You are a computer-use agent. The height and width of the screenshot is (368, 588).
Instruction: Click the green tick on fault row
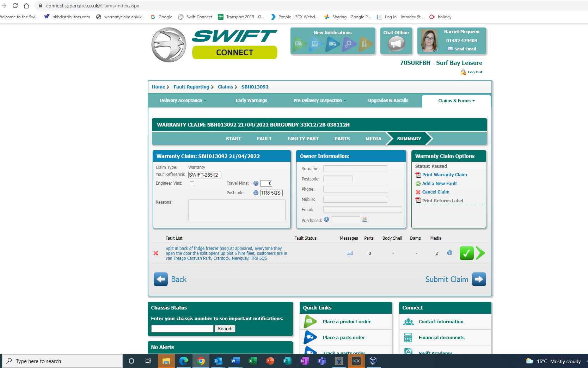click(466, 253)
